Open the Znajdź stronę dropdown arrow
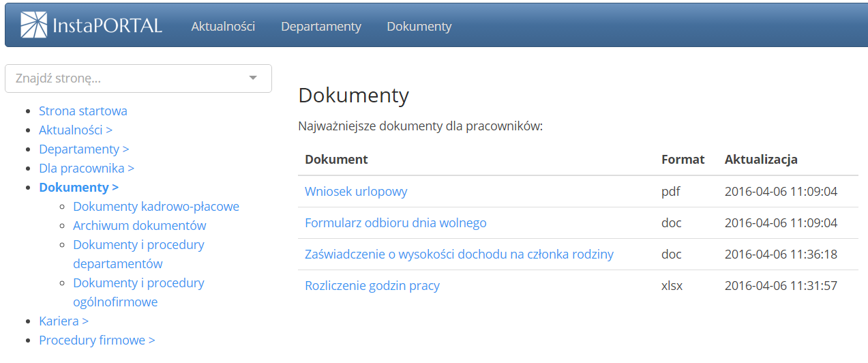 (253, 78)
